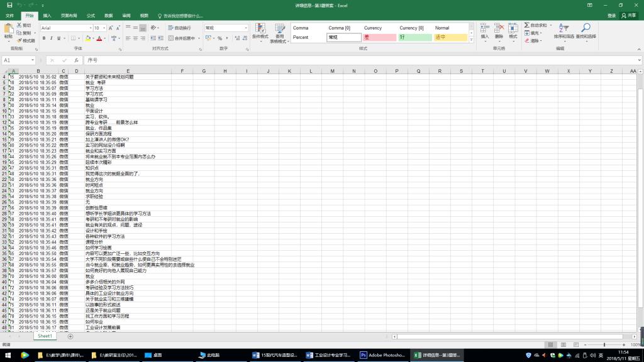Screen dimensions: 644x362
Task: Open the Formulas (公式) ribbon tab
Action: pyautogui.click(x=91, y=15)
